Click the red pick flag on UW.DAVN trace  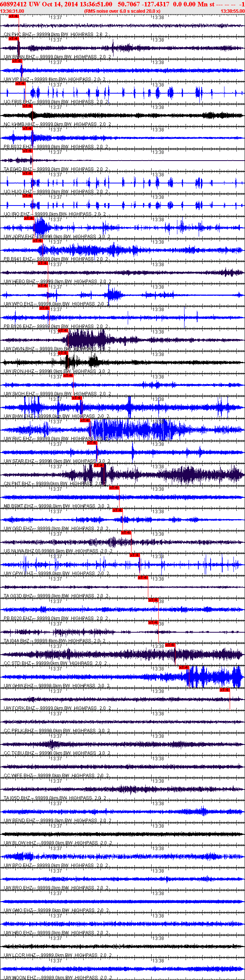pos(63,331)
